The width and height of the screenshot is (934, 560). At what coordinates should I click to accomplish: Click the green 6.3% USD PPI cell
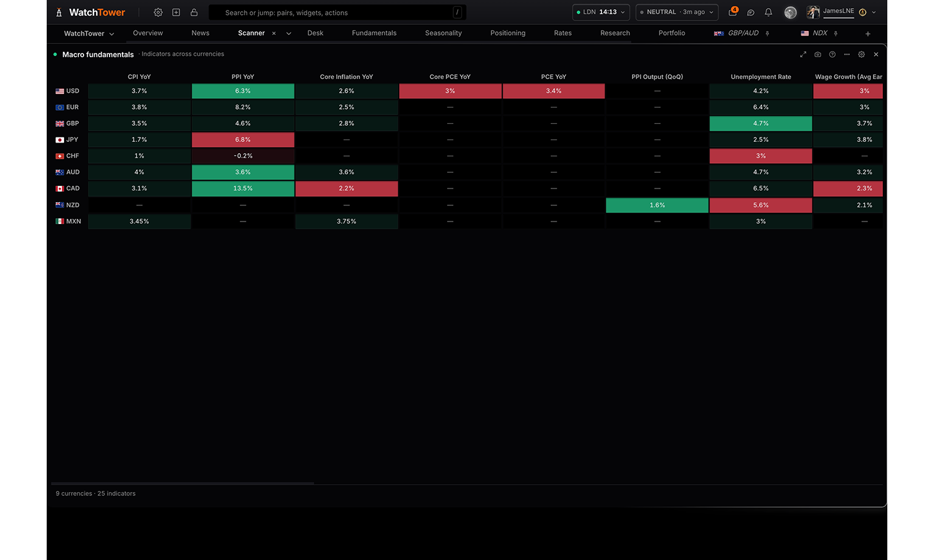(243, 91)
